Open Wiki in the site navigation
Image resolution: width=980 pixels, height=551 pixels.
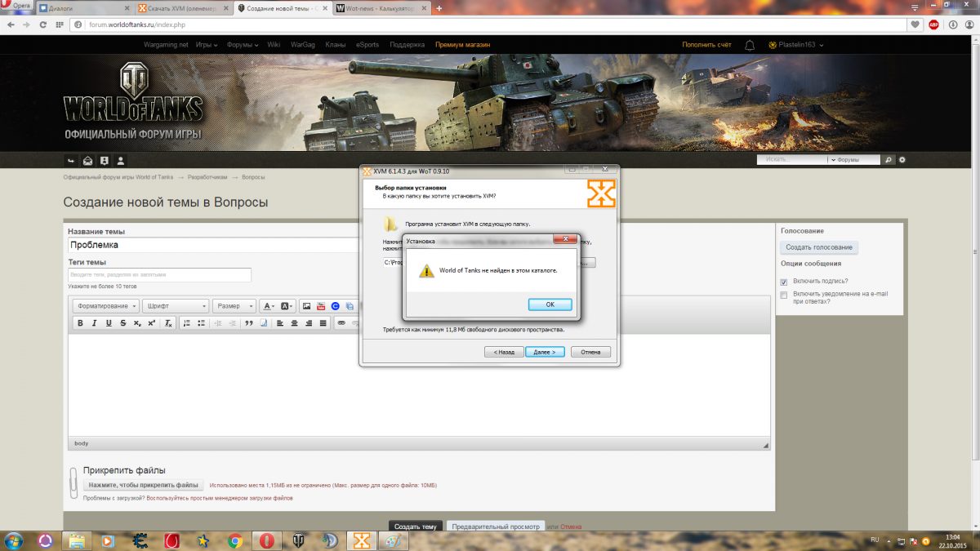tap(274, 45)
